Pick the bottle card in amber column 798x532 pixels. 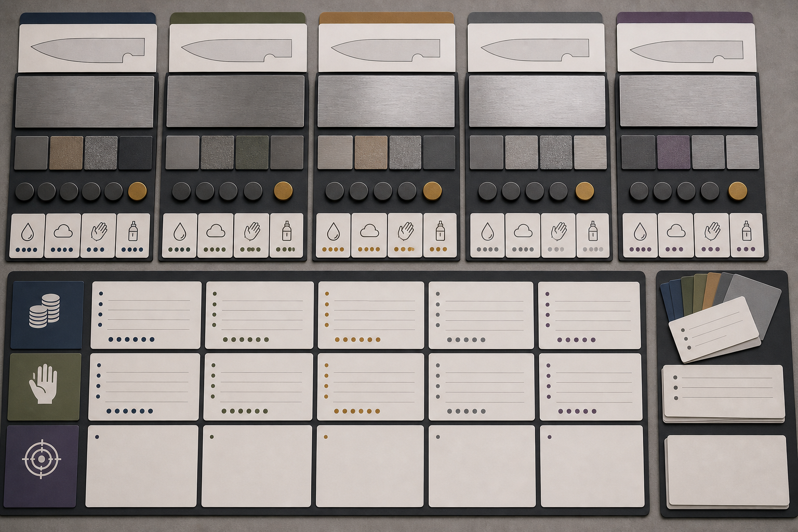coord(440,235)
